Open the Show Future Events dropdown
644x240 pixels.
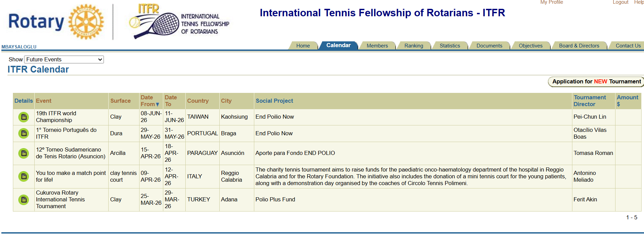tap(64, 60)
